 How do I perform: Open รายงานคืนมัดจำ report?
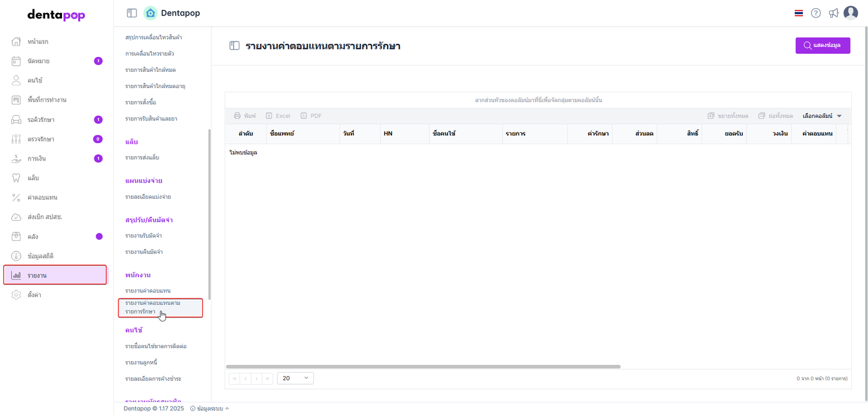point(144,252)
